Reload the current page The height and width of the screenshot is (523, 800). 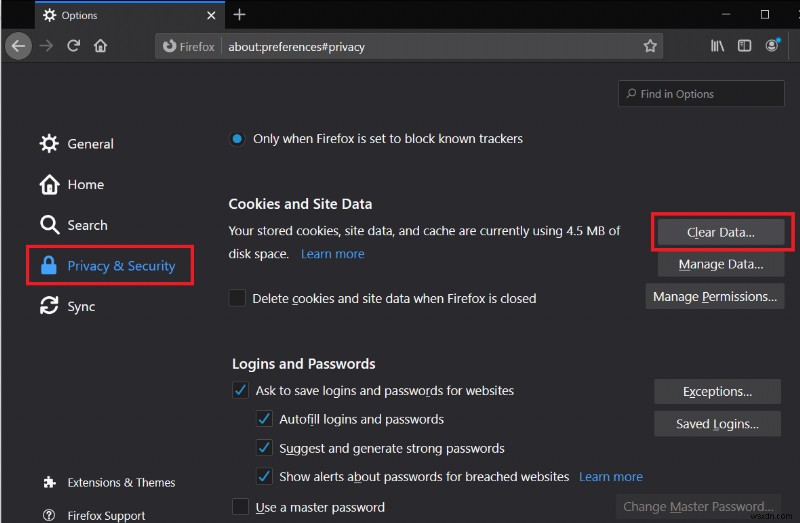(73, 46)
